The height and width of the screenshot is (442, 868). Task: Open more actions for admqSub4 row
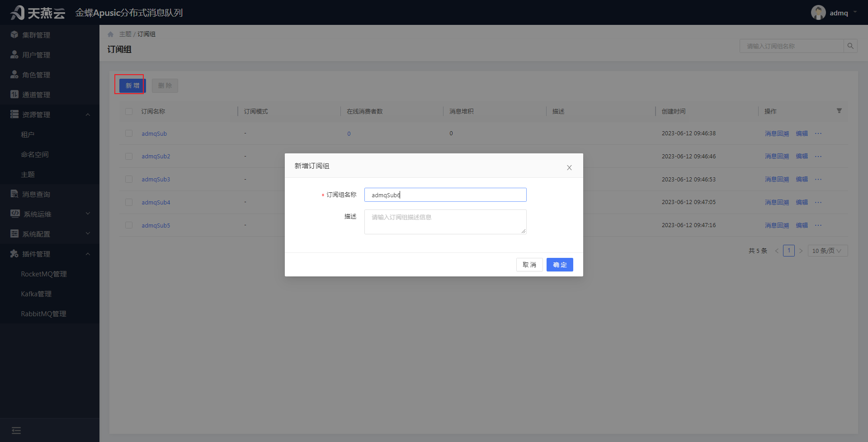click(x=818, y=202)
